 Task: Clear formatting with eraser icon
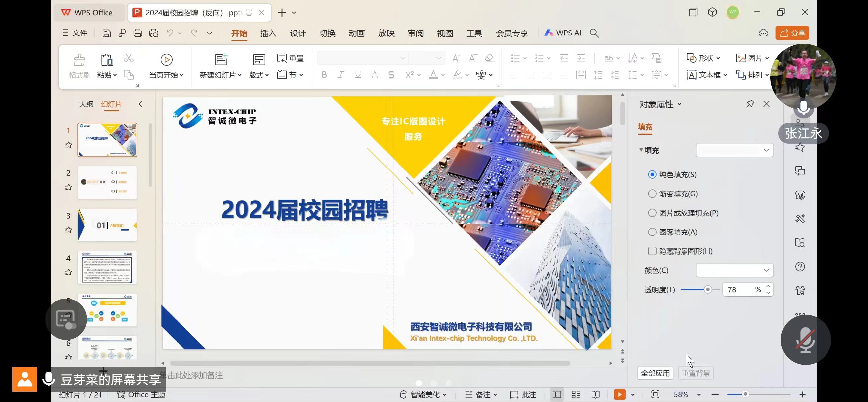pos(489,58)
